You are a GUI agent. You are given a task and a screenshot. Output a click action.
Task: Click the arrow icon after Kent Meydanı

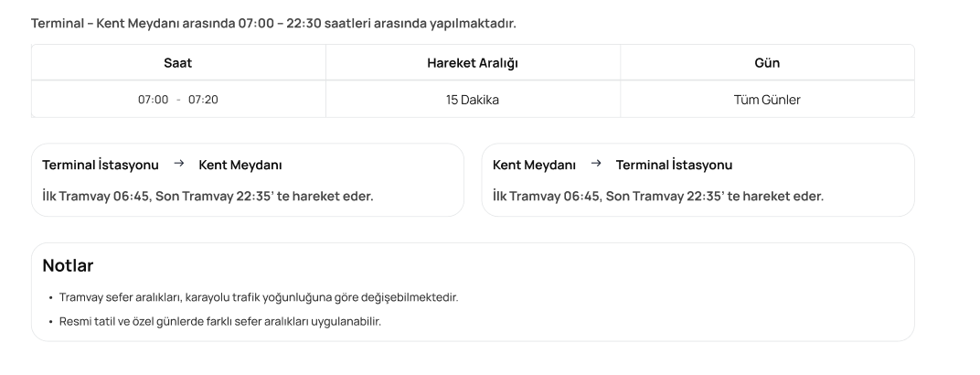(x=596, y=165)
